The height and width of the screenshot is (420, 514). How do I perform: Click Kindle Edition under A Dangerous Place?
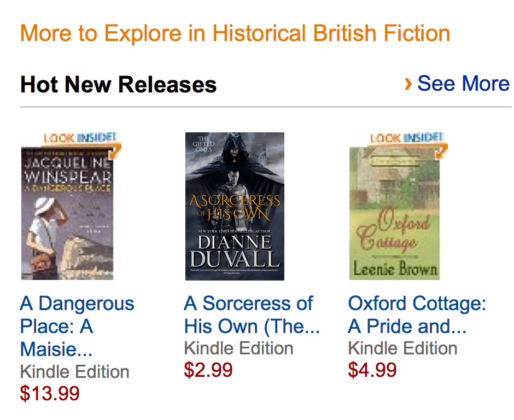tap(75, 372)
